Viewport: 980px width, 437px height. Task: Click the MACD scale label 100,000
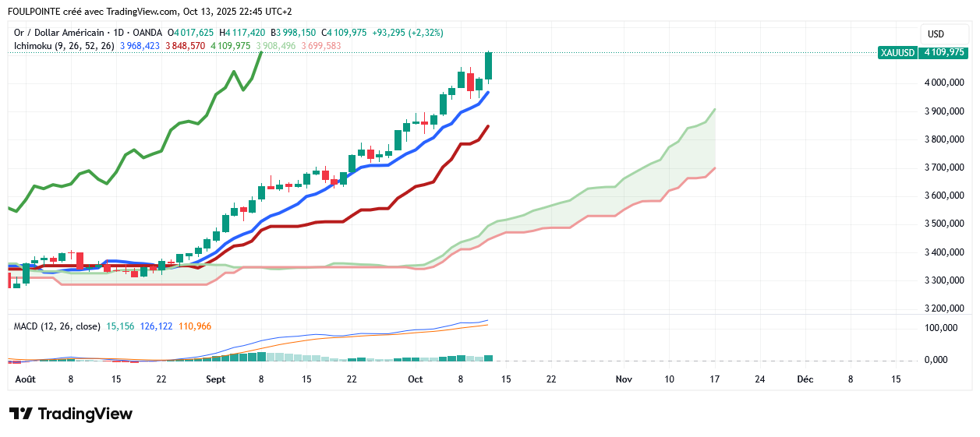(x=941, y=328)
